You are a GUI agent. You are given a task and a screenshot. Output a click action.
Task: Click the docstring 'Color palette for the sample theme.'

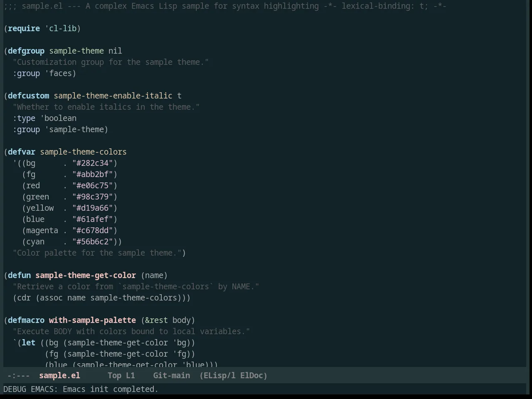97,253
